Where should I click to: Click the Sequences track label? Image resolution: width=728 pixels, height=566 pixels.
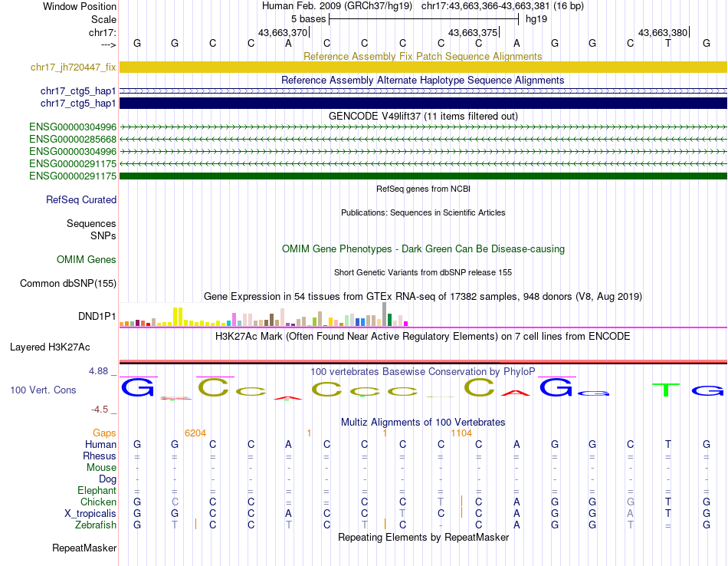[x=91, y=223]
